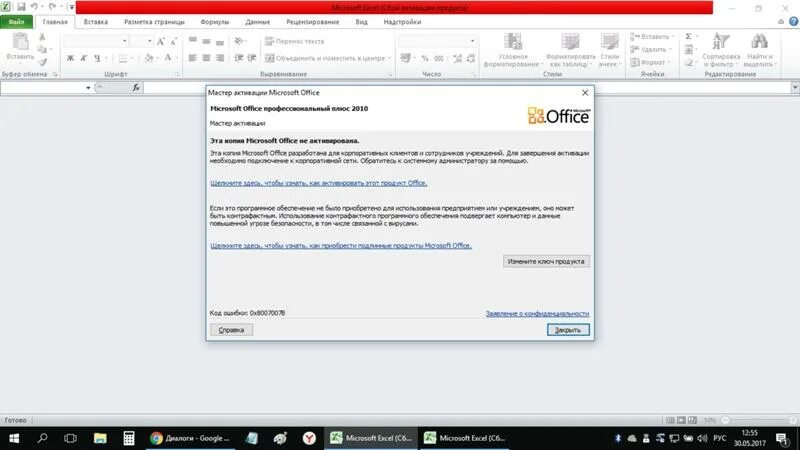Viewport: 800px width, 450px height.
Task: Open Conditional Formatting (Условное форматирование) menu
Action: click(x=512, y=50)
